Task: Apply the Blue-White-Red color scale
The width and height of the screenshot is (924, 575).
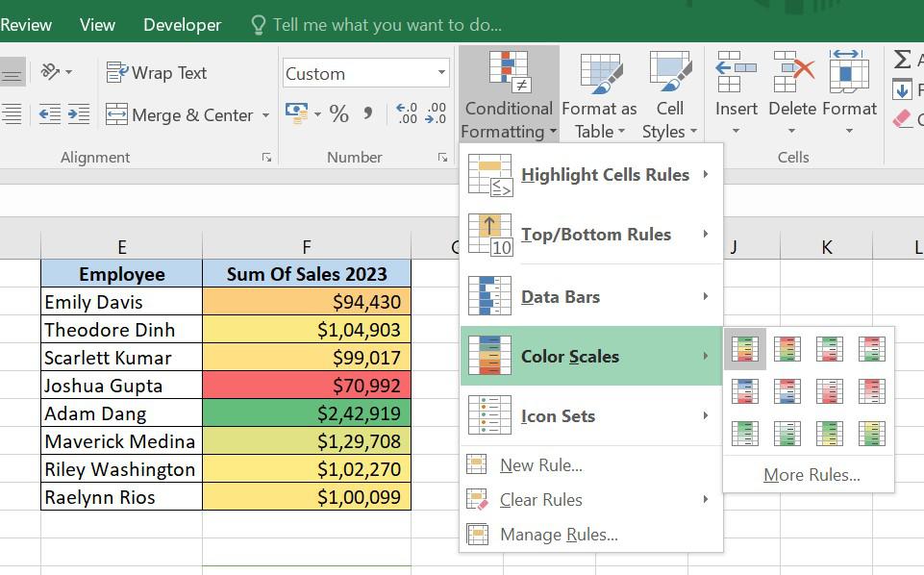Action: point(745,391)
